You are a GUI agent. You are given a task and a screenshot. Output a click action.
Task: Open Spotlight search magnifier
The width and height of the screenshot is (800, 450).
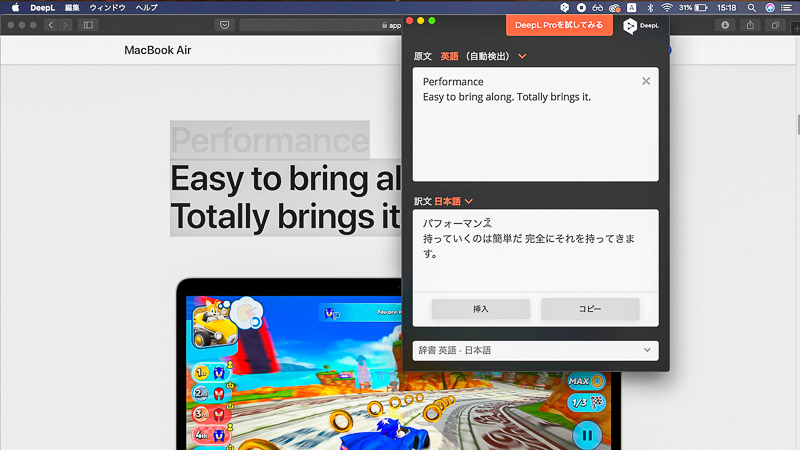click(x=752, y=8)
